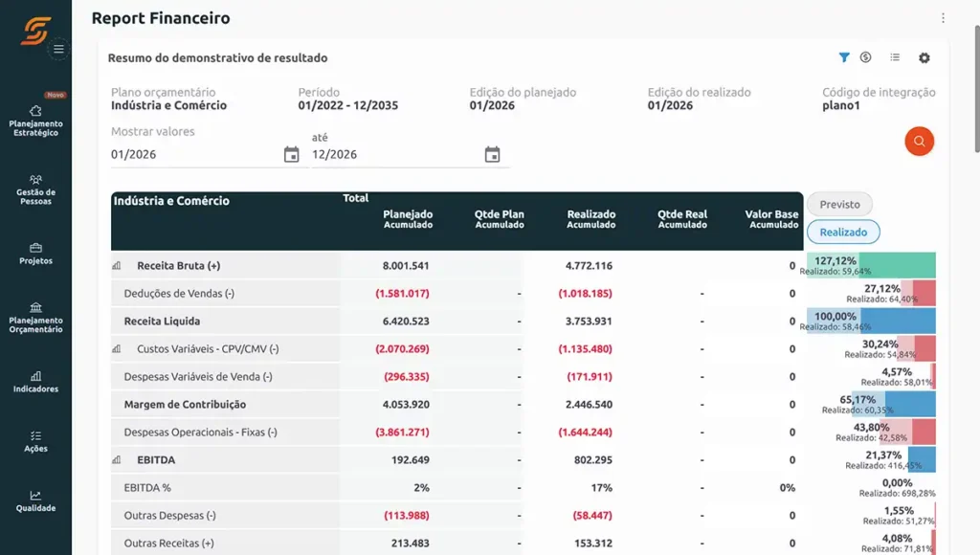The height and width of the screenshot is (555, 980).
Task: Click the 100,00% blue progress bar
Action: coord(871,322)
